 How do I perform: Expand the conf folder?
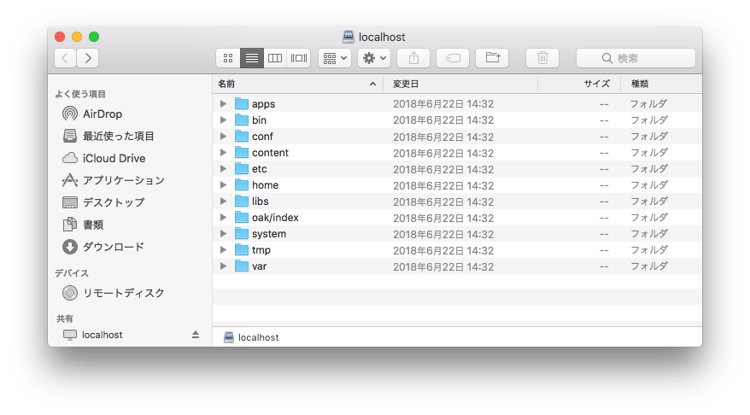coord(223,136)
